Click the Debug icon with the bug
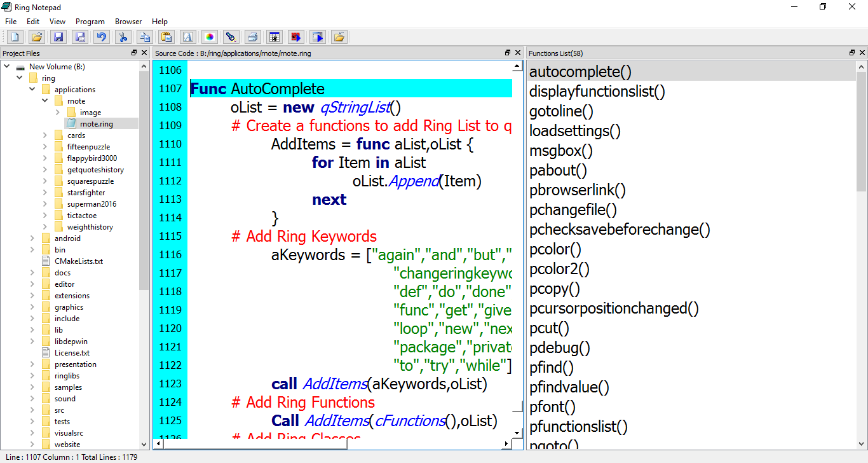 (274, 37)
